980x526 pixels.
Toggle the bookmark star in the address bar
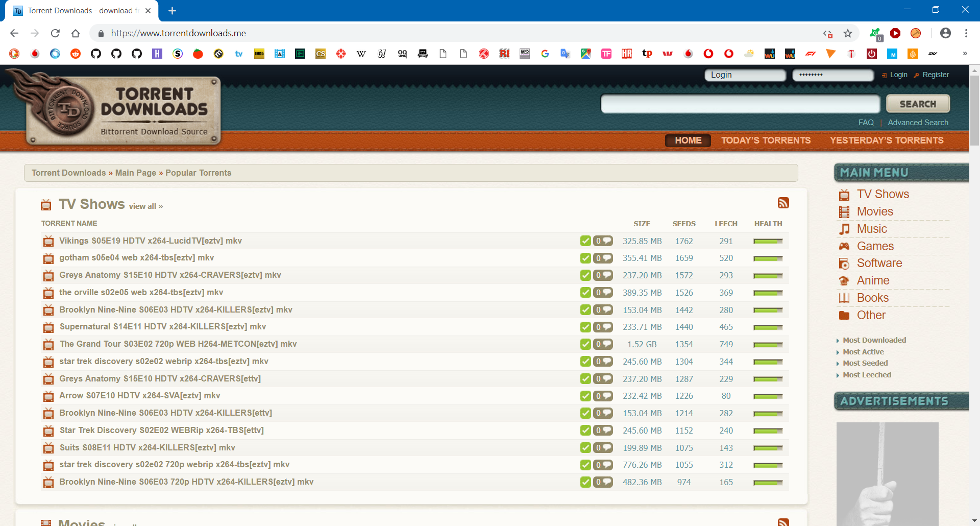point(848,33)
